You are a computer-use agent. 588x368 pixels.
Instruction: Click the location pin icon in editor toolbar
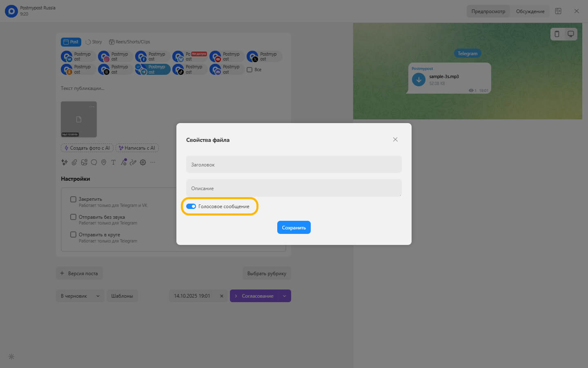pos(104,162)
